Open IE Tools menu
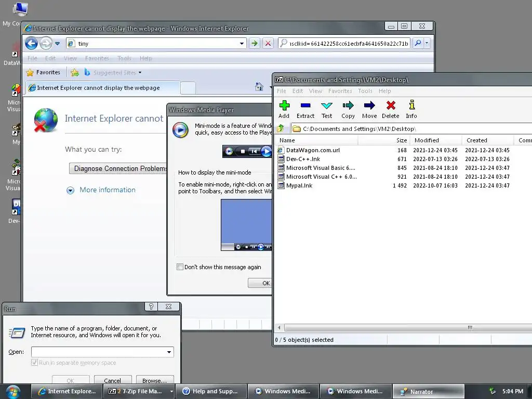This screenshot has width=532, height=399. point(124,58)
